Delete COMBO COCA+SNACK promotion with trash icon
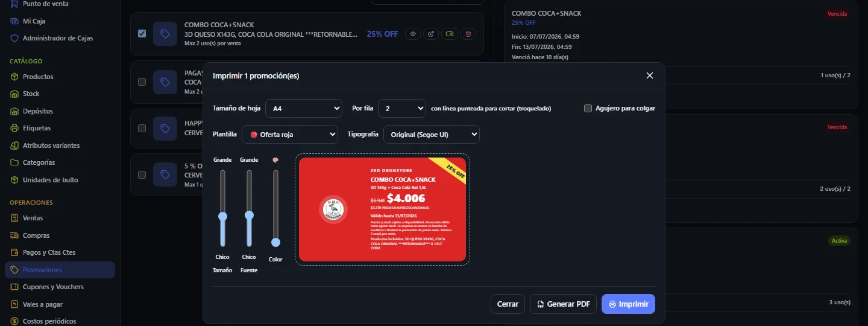Image resolution: width=868 pixels, height=326 pixels. coord(468,34)
